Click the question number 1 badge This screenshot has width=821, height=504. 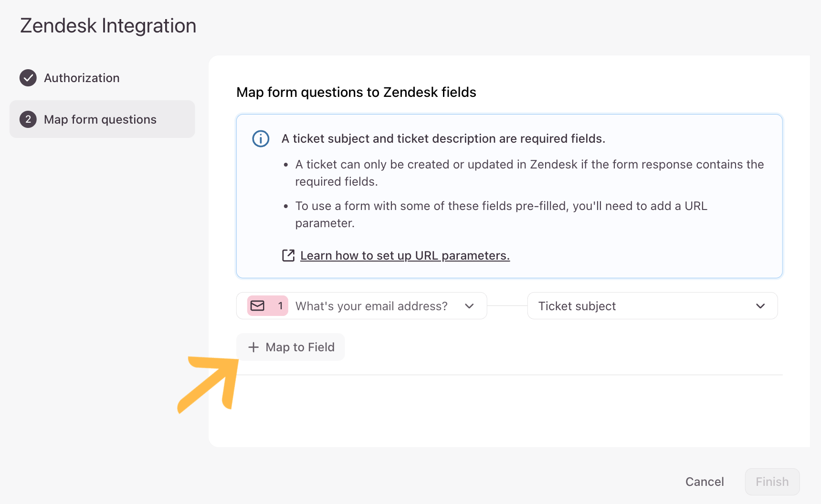click(280, 306)
